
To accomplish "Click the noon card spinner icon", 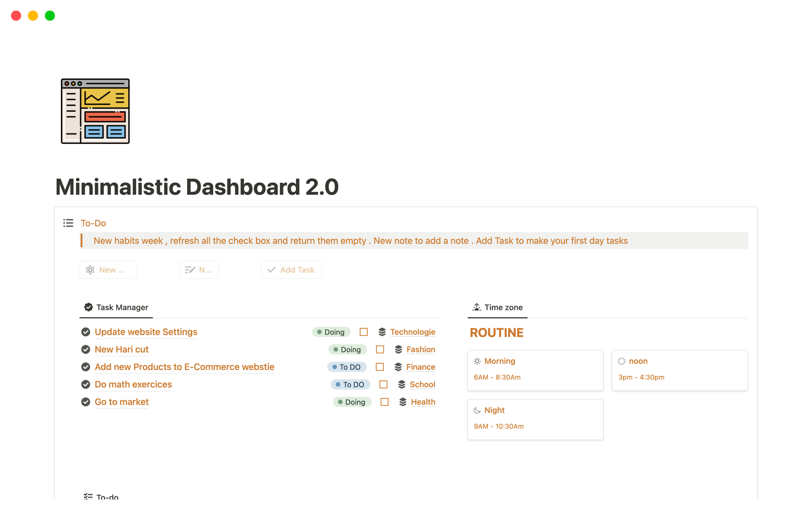I will coord(621,361).
